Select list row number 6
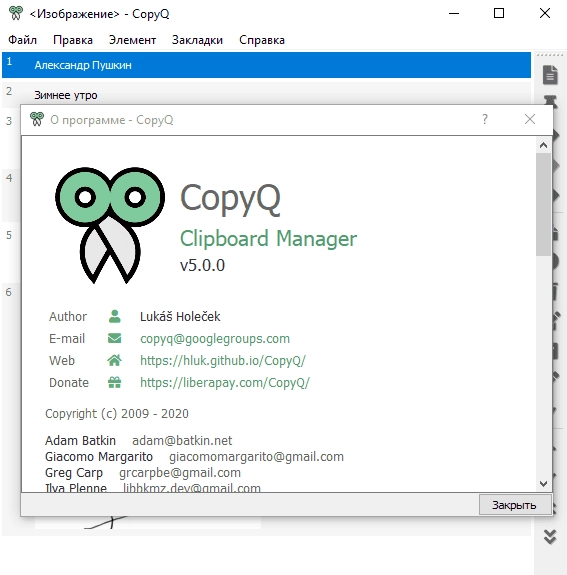 click(x=9, y=292)
